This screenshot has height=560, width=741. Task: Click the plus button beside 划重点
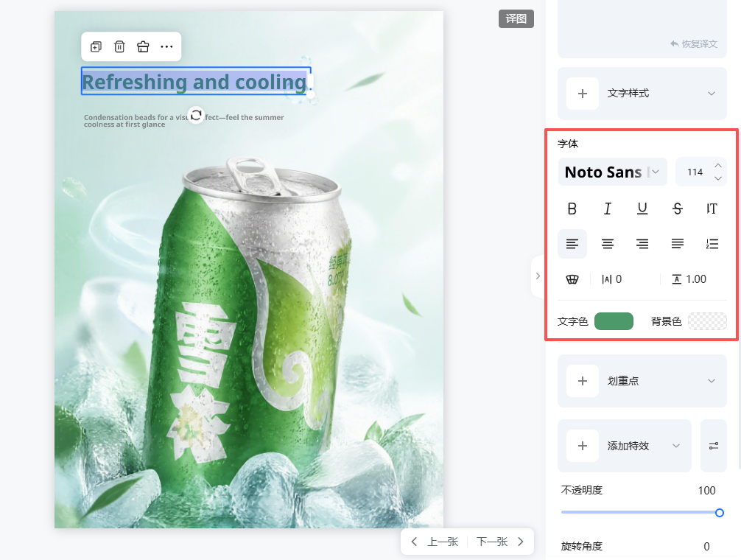pyautogui.click(x=583, y=381)
